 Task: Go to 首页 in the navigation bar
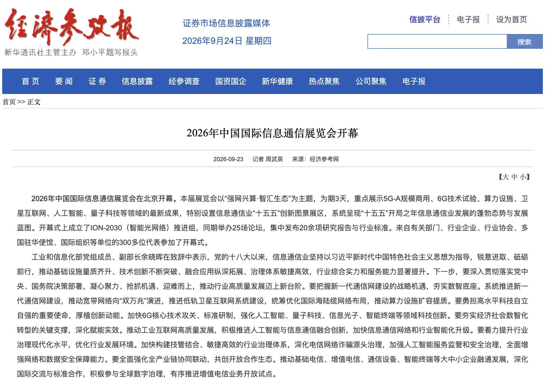31,81
